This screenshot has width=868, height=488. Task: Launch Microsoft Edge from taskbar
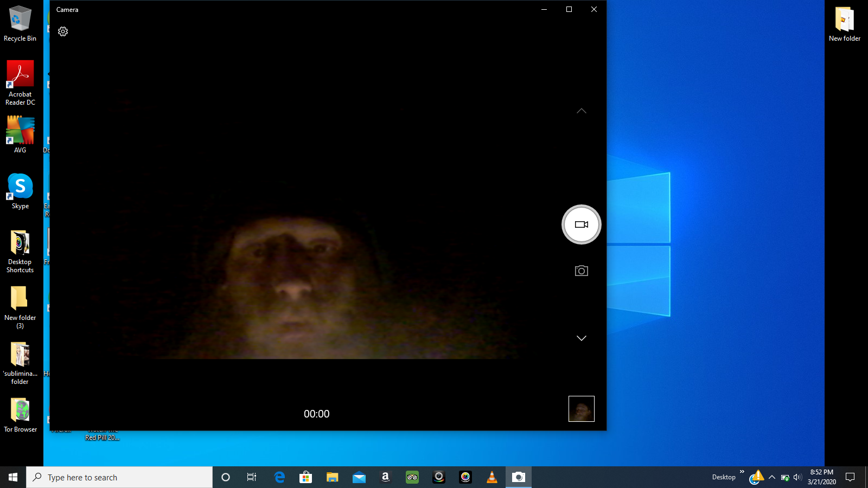pos(279,477)
